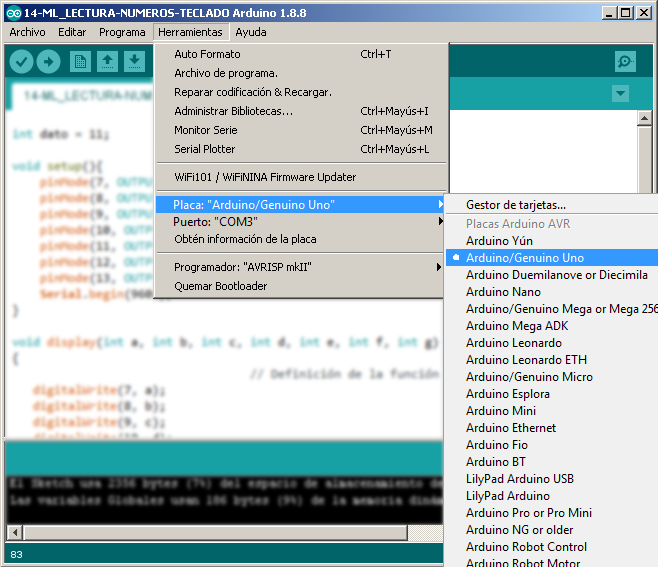Select Arduino Pro or Pro Mini board
Image resolution: width=658 pixels, height=567 pixels.
pos(551,513)
